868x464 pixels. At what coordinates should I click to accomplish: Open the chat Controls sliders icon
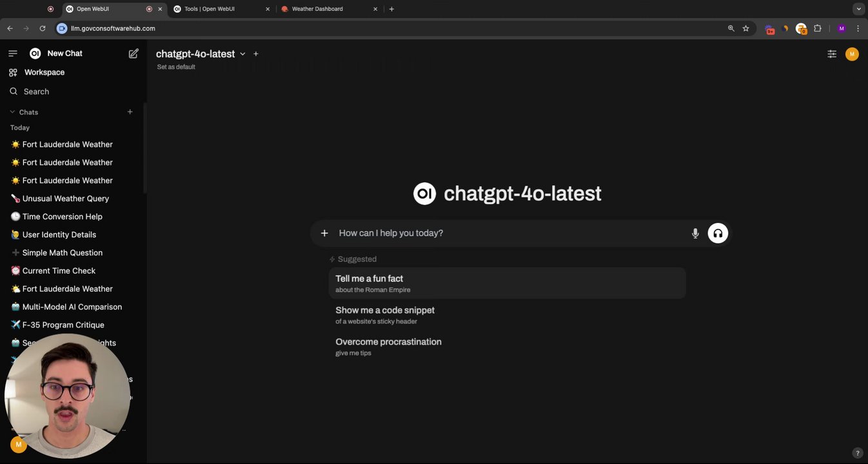pos(832,54)
